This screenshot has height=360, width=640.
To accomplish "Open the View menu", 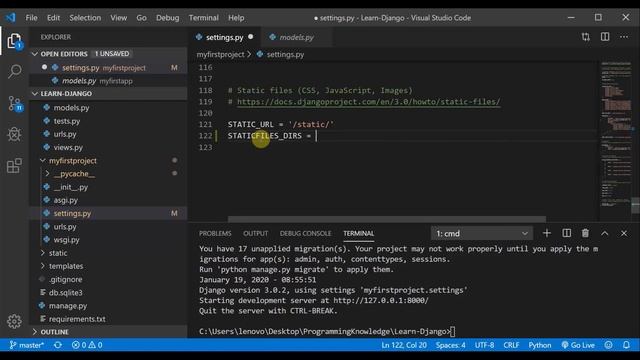I will click(x=118, y=18).
